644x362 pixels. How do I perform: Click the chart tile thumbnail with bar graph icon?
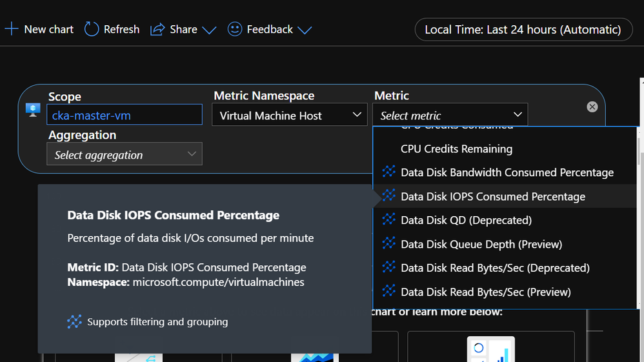click(x=491, y=349)
